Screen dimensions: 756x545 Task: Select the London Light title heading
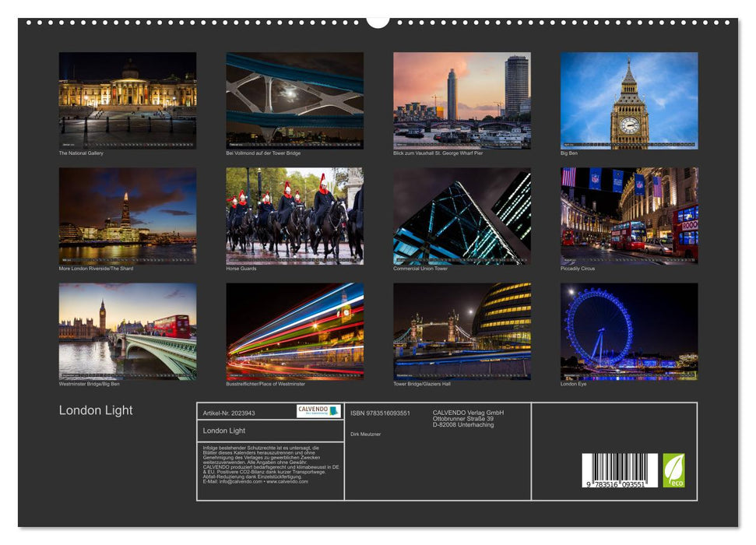pos(95,410)
